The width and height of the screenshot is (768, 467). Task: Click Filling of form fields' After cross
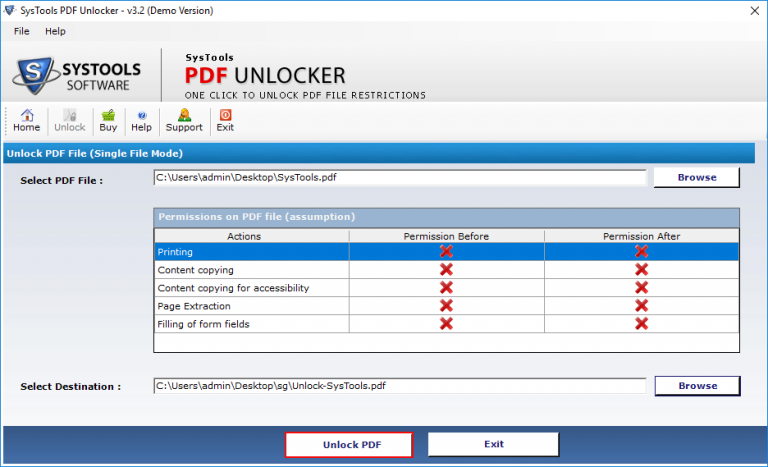[642, 323]
